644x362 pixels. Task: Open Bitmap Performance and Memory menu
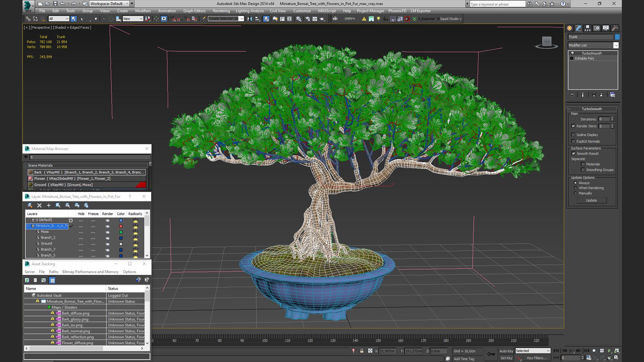[x=90, y=272]
